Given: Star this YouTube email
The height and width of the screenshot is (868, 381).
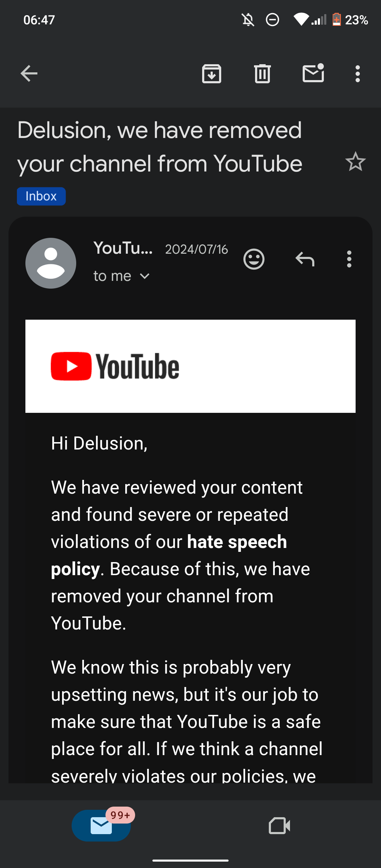Looking at the screenshot, I should (355, 162).
